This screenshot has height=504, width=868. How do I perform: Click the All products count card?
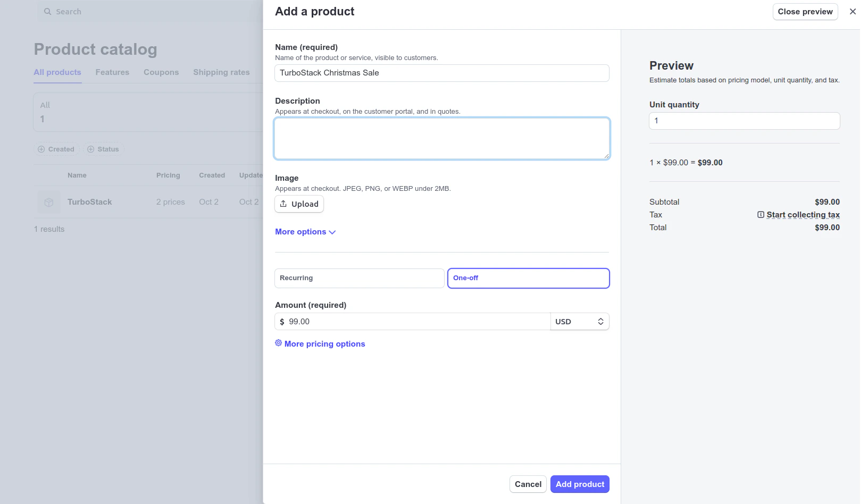tap(148, 112)
